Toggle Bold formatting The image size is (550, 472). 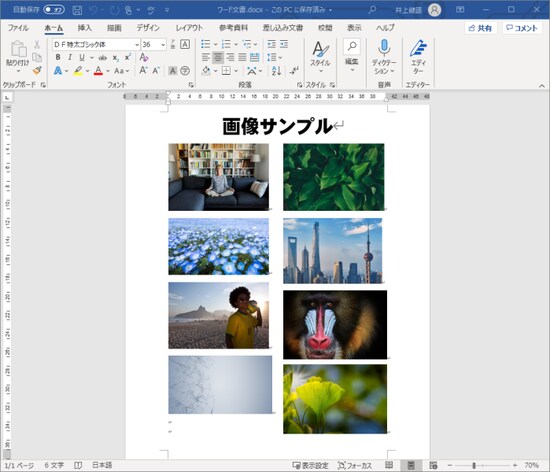point(58,57)
